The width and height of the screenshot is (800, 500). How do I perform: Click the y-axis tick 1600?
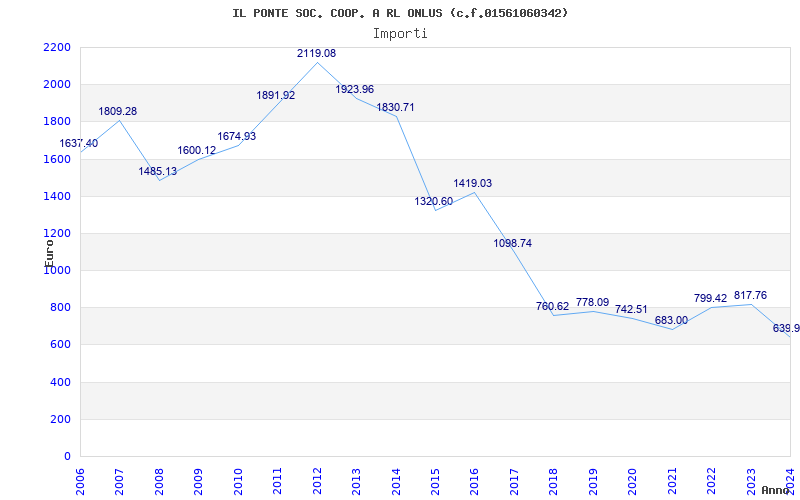(x=57, y=159)
